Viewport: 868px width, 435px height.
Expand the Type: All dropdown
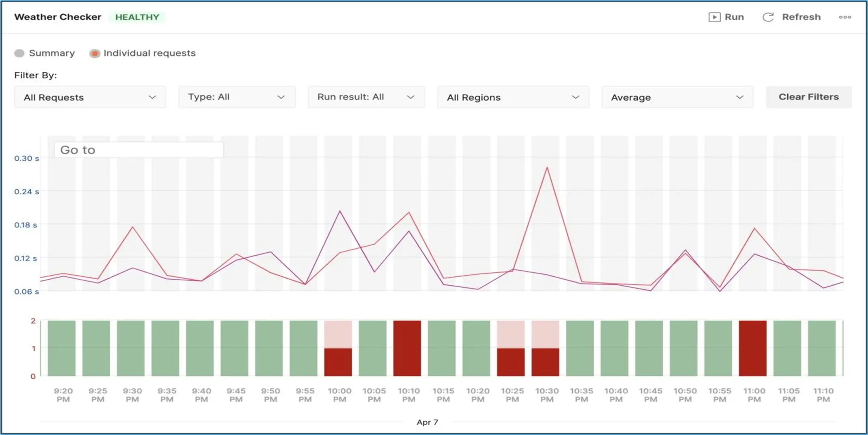pos(236,97)
